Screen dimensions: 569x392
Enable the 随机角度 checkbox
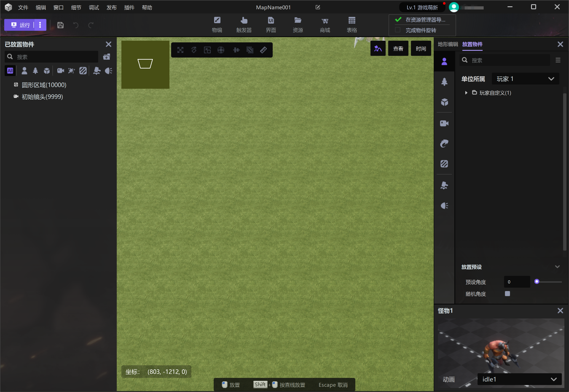click(507, 294)
